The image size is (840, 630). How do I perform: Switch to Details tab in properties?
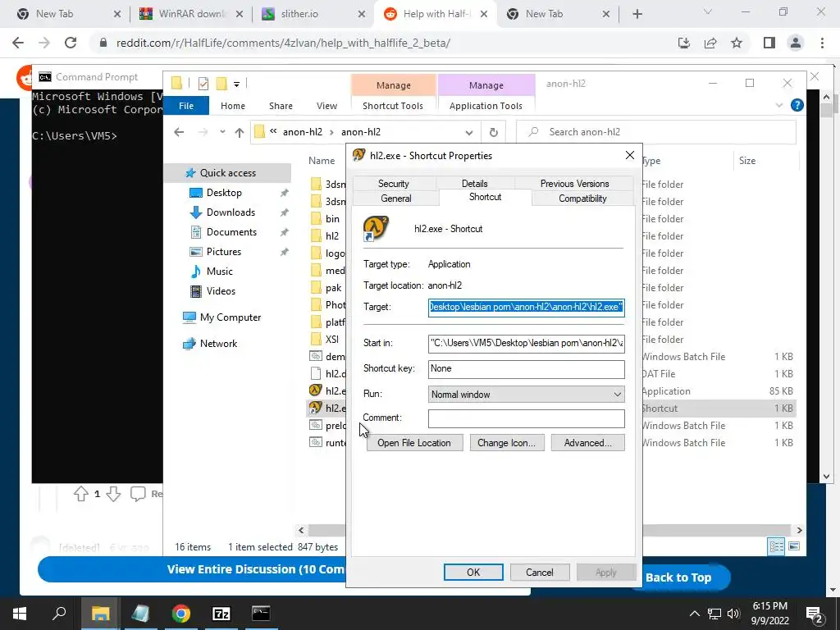pos(475,183)
